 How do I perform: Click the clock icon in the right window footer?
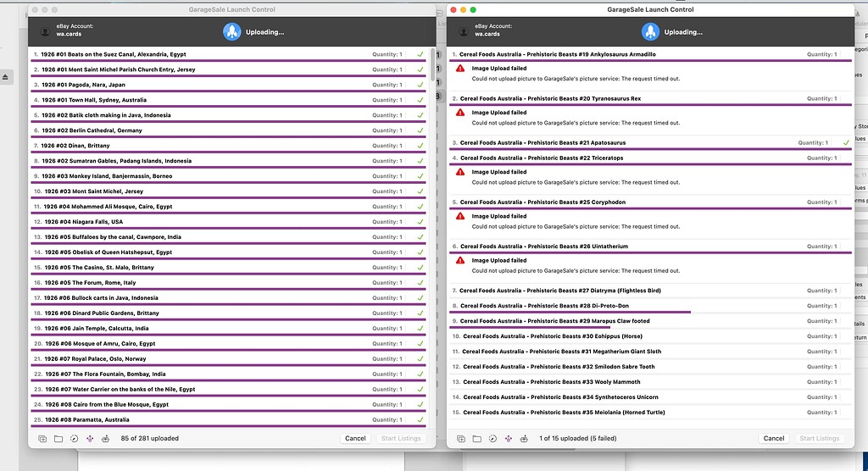point(492,439)
